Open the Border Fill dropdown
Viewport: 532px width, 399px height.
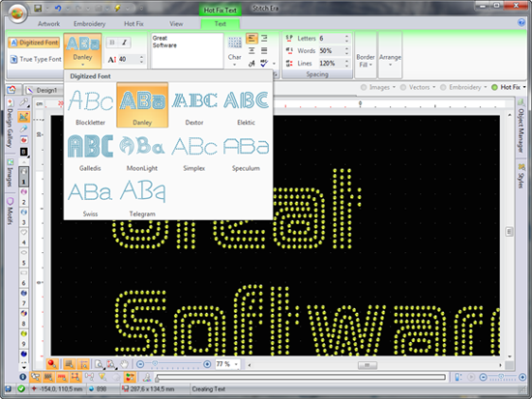tap(366, 61)
